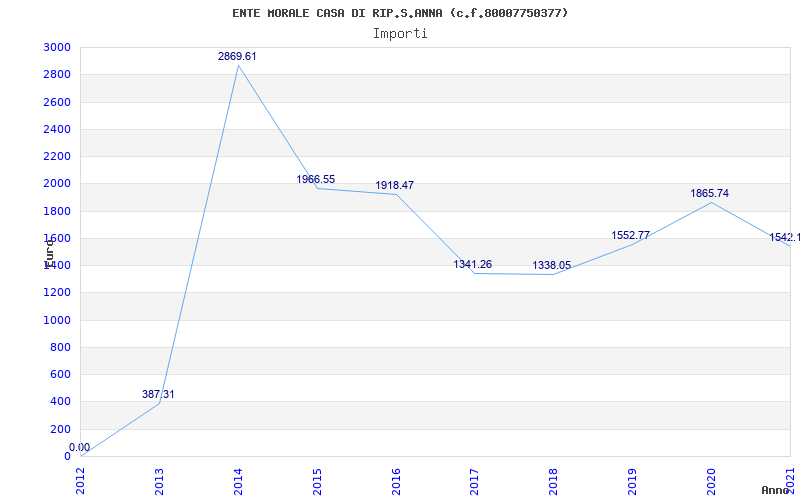This screenshot has height=500, width=800.
Task: Click the Importi subtitle
Action: tap(400, 33)
